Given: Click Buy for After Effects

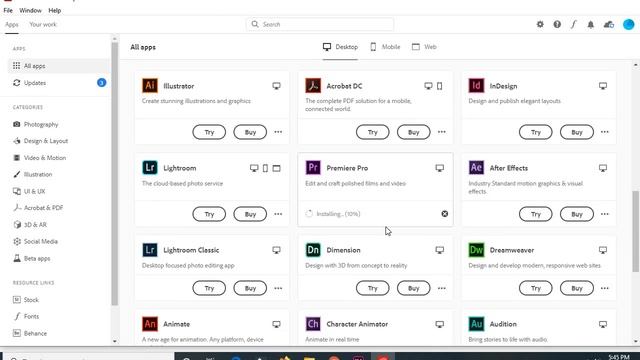Looking at the screenshot, I should (577, 214).
